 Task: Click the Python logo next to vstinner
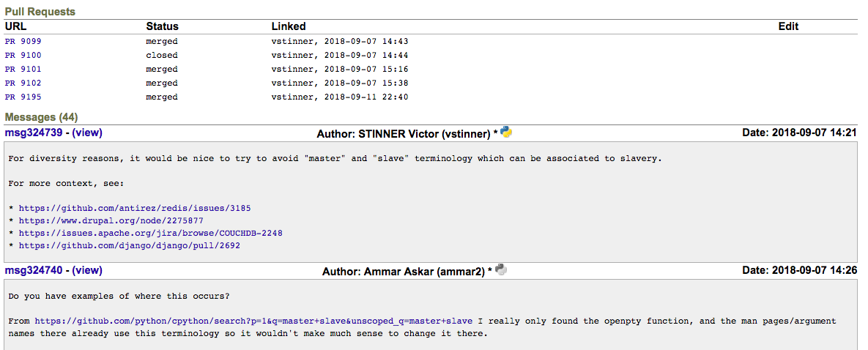506,133
